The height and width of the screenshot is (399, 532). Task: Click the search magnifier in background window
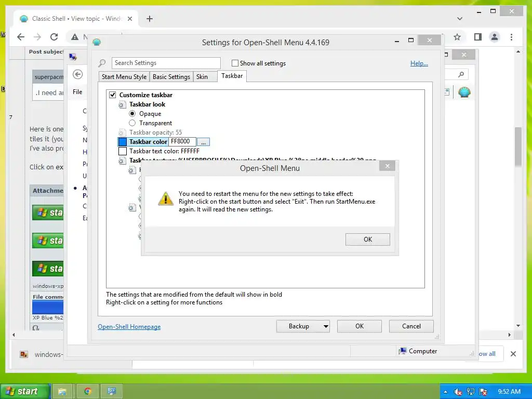[x=461, y=74]
